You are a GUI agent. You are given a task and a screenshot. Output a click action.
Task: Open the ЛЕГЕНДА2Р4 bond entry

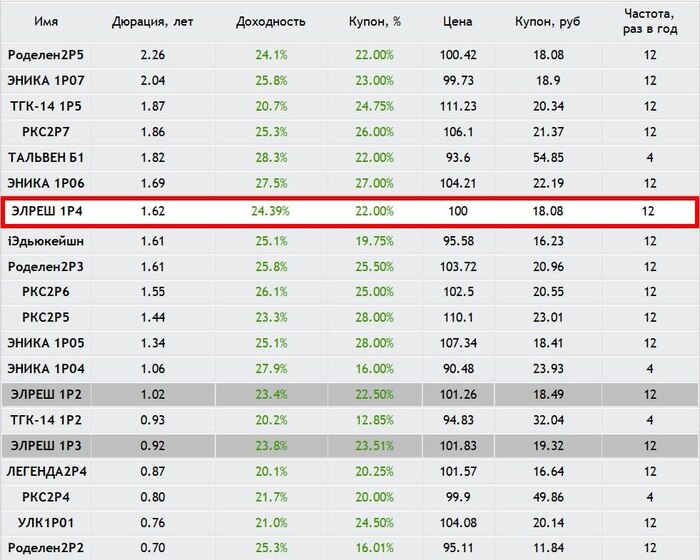[46, 472]
